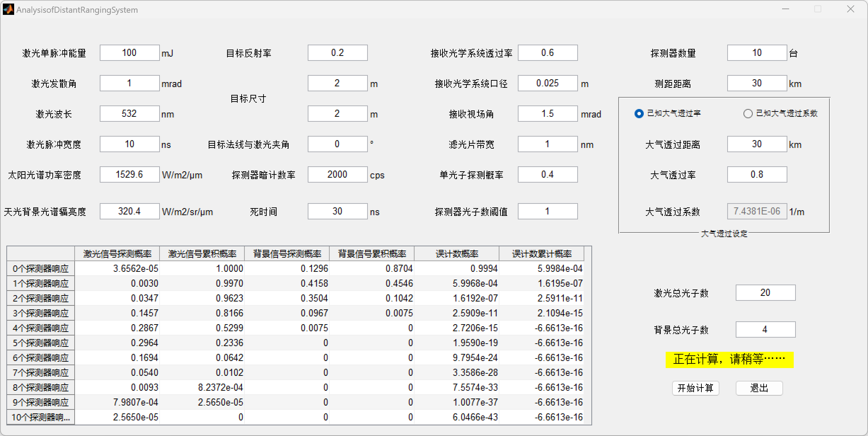868x436 pixels.
Task: Select the 0个探测器响应 row header
Action: pos(41,269)
